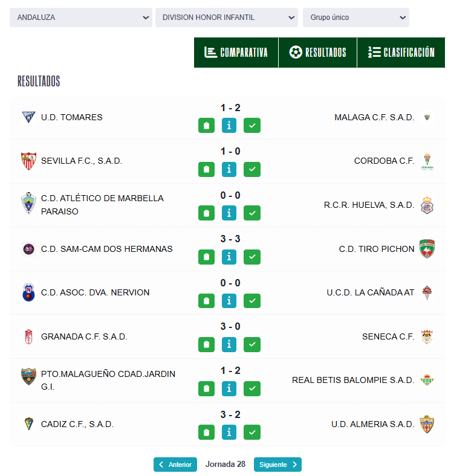451x476 pixels.
Task: Click checkmark icon for Tomares vs Malaga match
Action: tap(252, 126)
